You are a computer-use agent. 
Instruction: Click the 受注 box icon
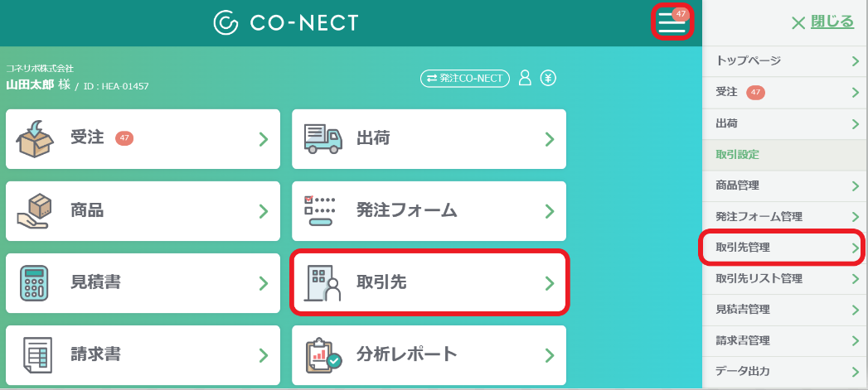[x=34, y=138]
